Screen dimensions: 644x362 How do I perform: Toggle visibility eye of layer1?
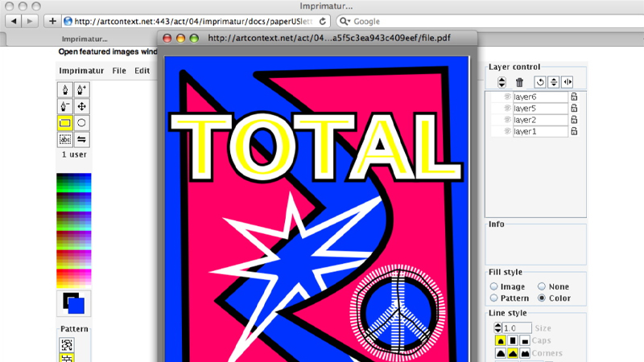[x=507, y=131]
